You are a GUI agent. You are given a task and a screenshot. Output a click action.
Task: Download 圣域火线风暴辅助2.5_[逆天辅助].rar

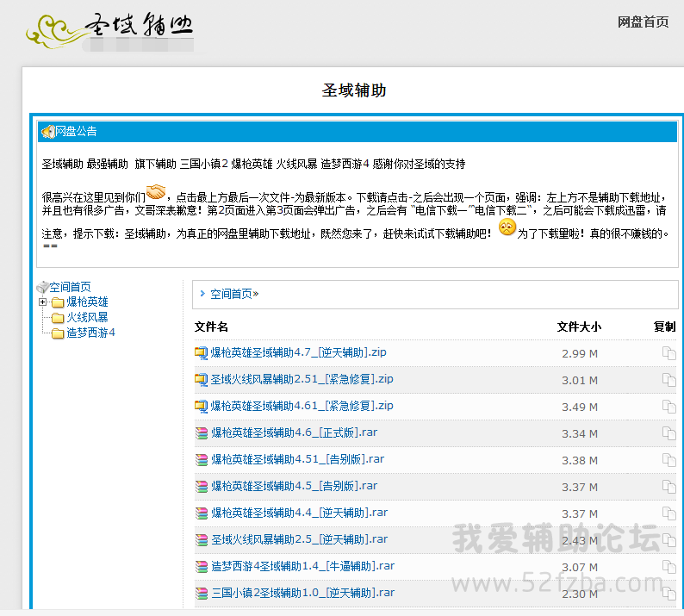point(299,539)
